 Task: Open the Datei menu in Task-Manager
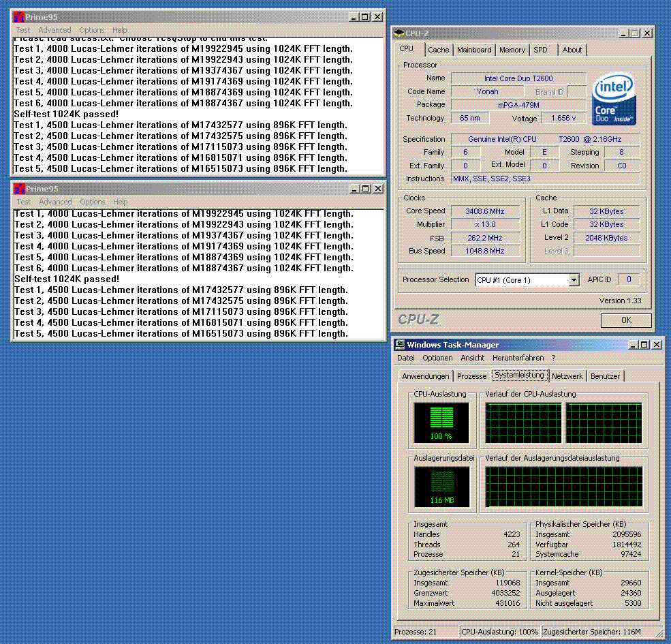click(406, 358)
